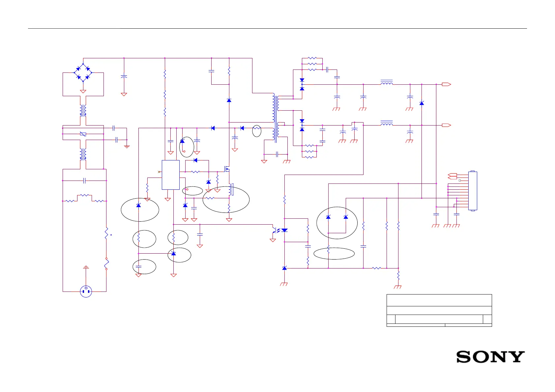The width and height of the screenshot is (555, 392).
Task: Select the controller IC rectangle
Action: [x=171, y=175]
